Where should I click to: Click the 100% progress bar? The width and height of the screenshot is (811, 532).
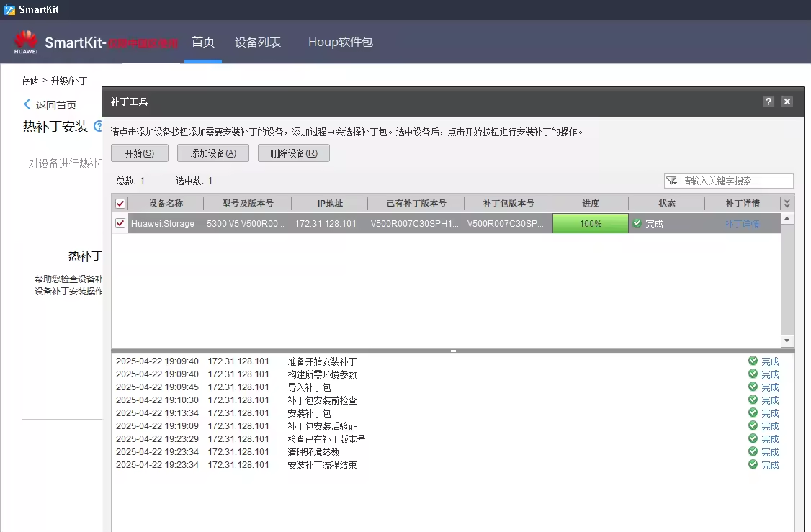[590, 223]
